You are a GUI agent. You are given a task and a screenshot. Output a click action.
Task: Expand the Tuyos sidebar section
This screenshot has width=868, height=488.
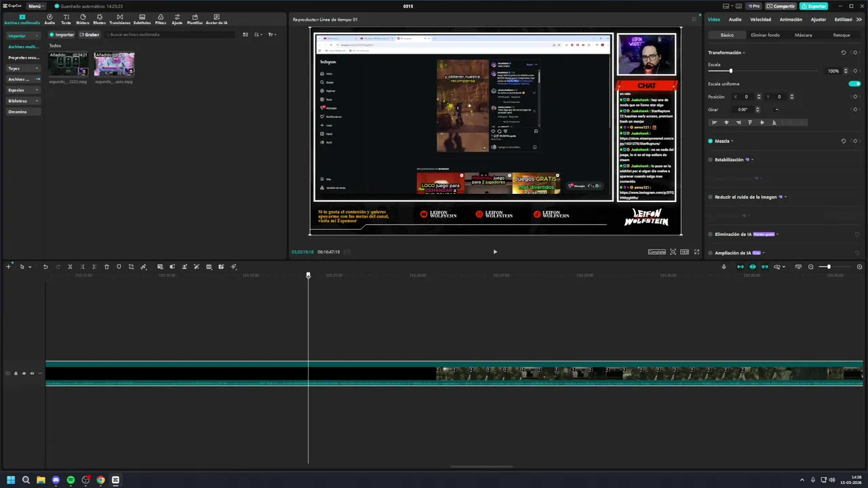click(x=37, y=68)
